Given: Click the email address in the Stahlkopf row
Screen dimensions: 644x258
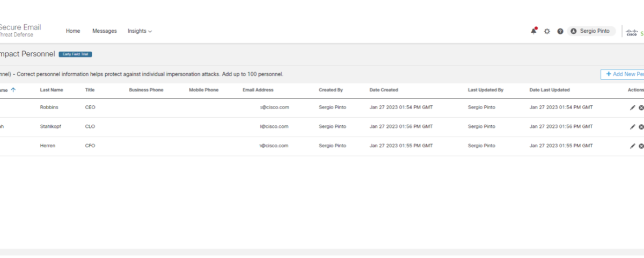Looking at the screenshot, I should 275,126.
